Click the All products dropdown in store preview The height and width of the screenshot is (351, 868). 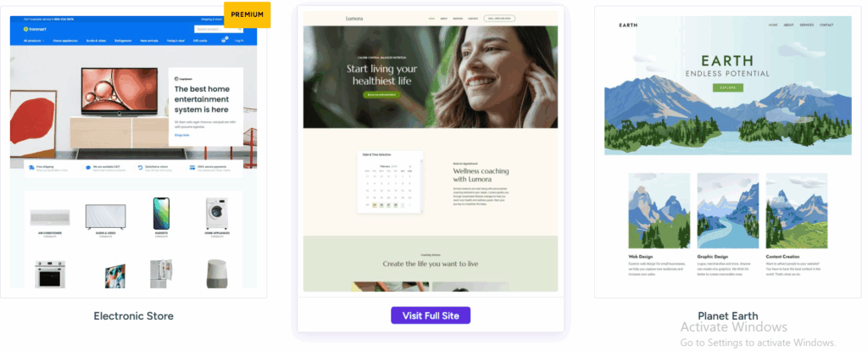coord(34,41)
